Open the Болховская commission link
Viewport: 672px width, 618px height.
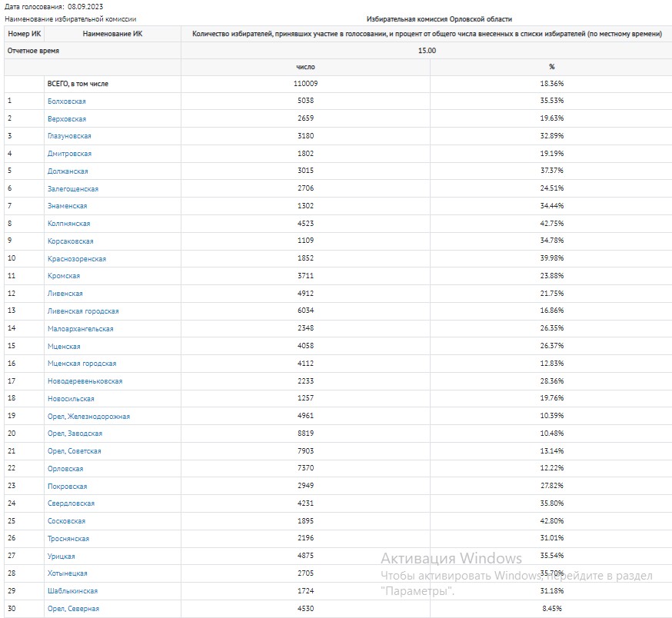point(66,101)
